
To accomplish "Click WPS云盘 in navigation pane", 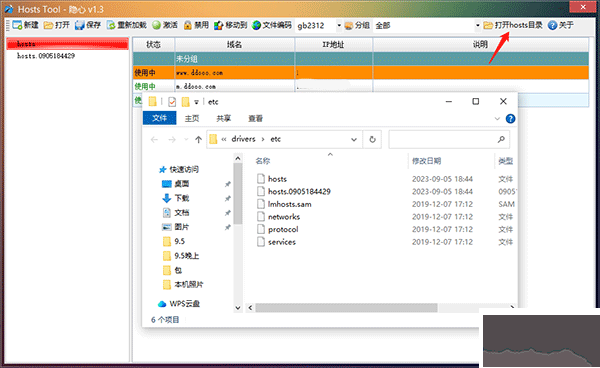I will tap(184, 304).
